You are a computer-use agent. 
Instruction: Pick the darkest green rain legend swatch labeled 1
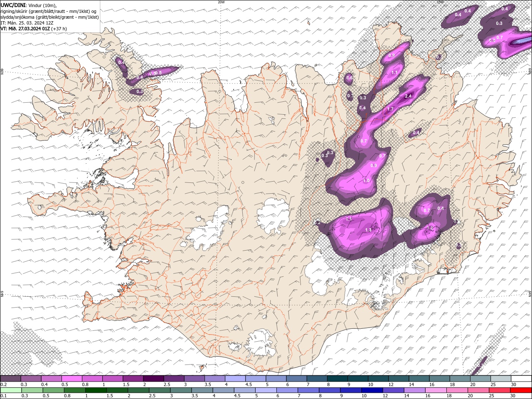96,390
